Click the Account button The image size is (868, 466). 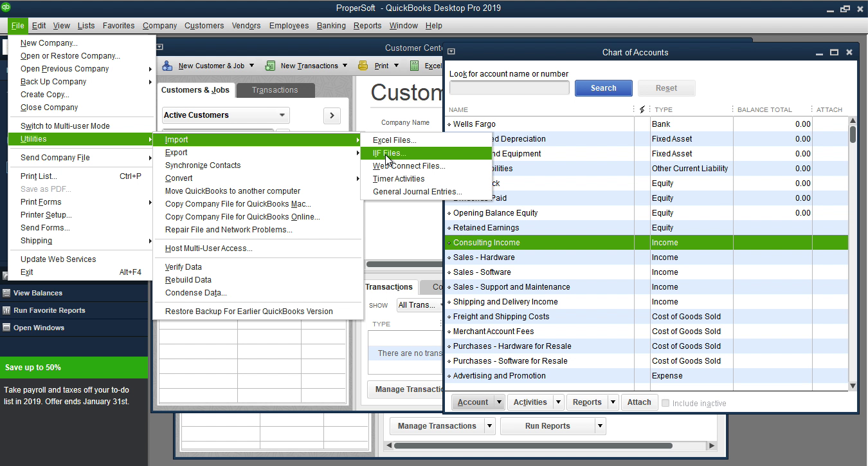[473, 402]
